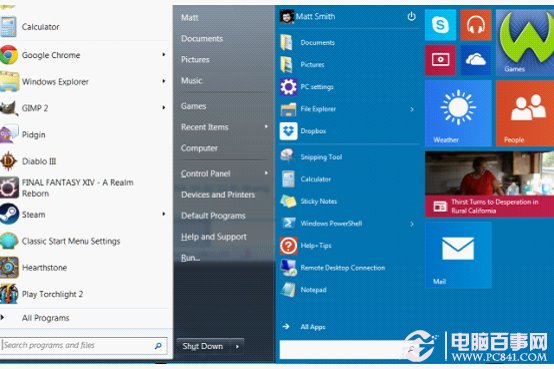Screen dimensions: 554x369
Task: Click Run... entry
Action: [190, 258]
